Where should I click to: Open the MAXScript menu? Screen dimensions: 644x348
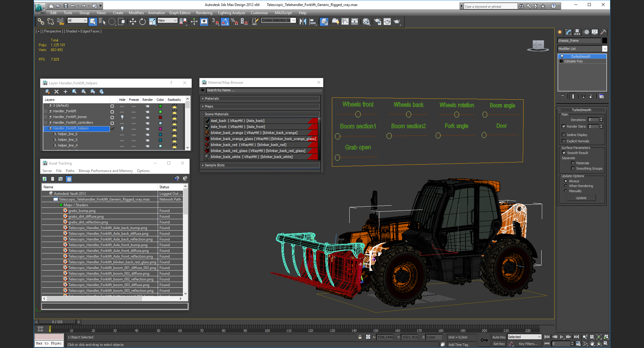click(x=283, y=13)
